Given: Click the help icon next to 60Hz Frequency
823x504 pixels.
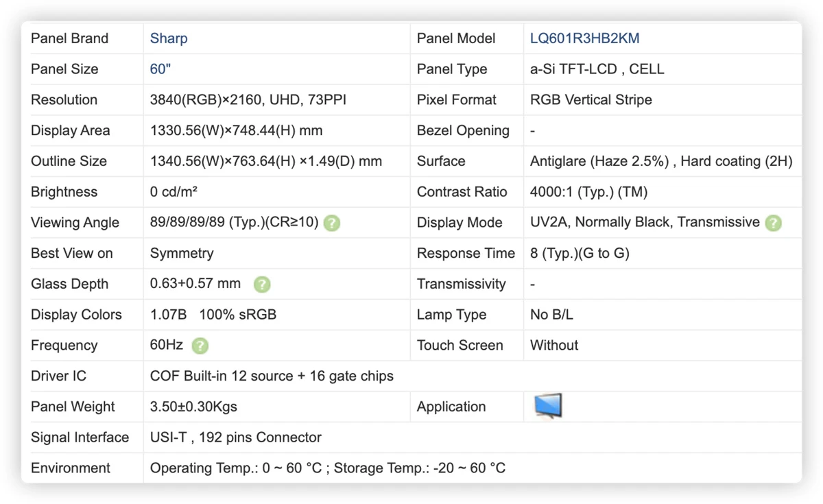Looking at the screenshot, I should tap(200, 346).
